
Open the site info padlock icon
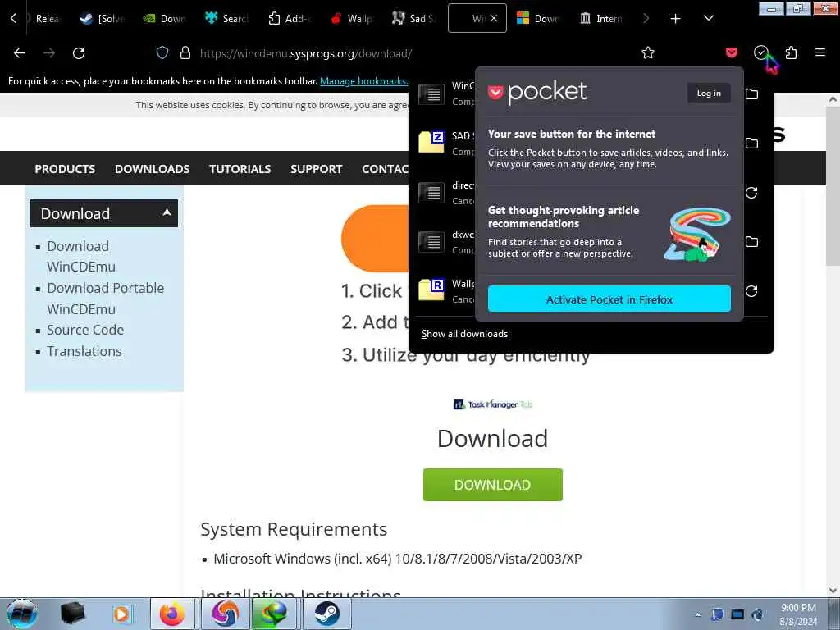click(185, 53)
